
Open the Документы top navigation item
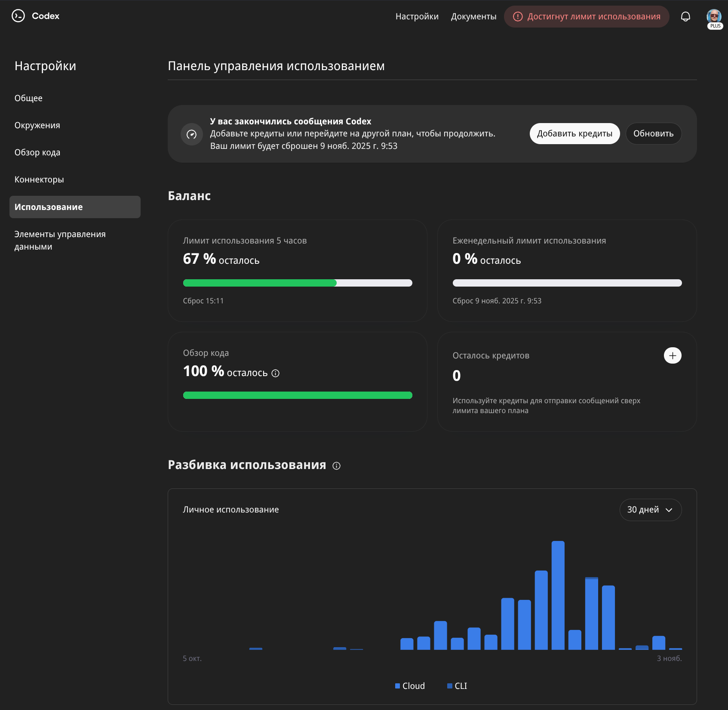(473, 16)
